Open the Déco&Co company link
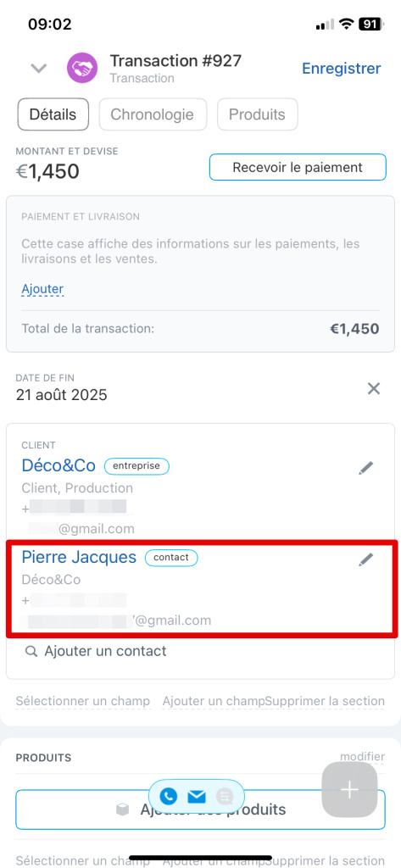 pos(58,465)
